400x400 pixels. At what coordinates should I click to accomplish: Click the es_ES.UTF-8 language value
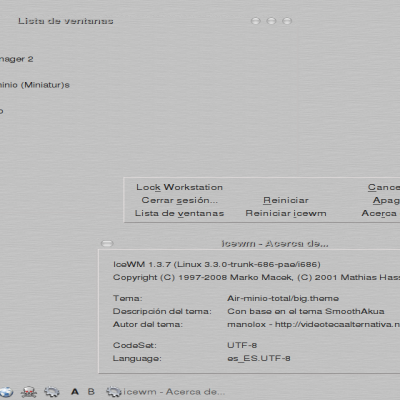click(x=259, y=359)
